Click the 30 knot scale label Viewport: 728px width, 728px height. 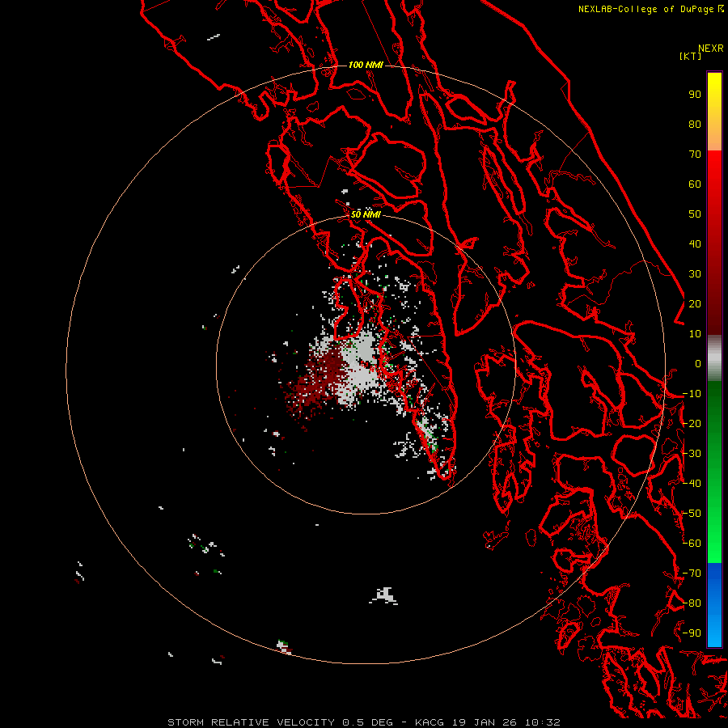click(695, 274)
